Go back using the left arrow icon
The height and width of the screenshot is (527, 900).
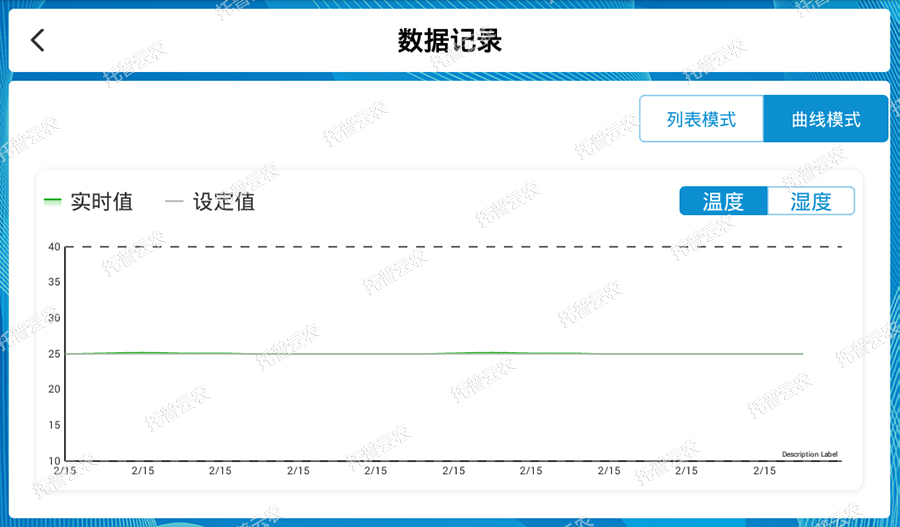click(38, 41)
